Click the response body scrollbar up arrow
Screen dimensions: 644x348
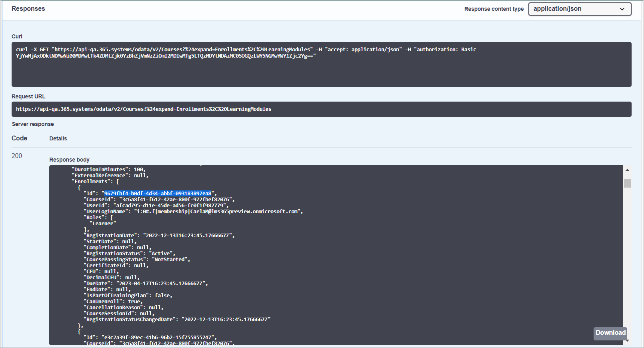coord(627,170)
